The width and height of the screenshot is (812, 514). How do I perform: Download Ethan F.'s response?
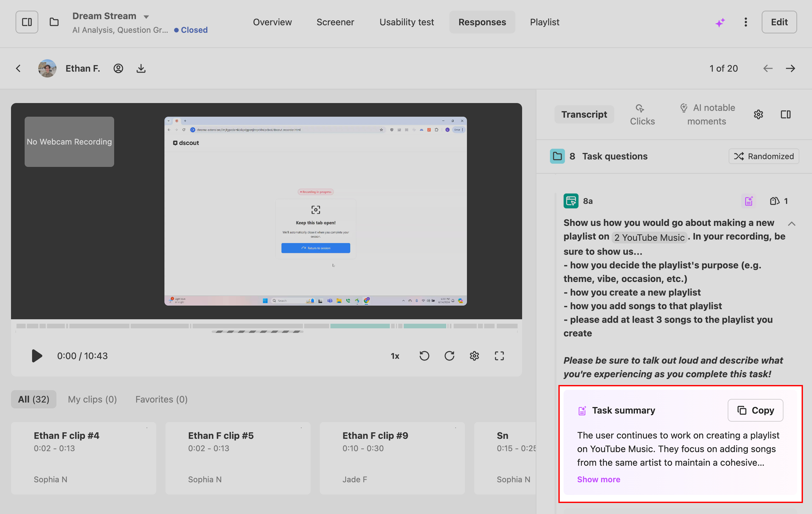coord(141,68)
